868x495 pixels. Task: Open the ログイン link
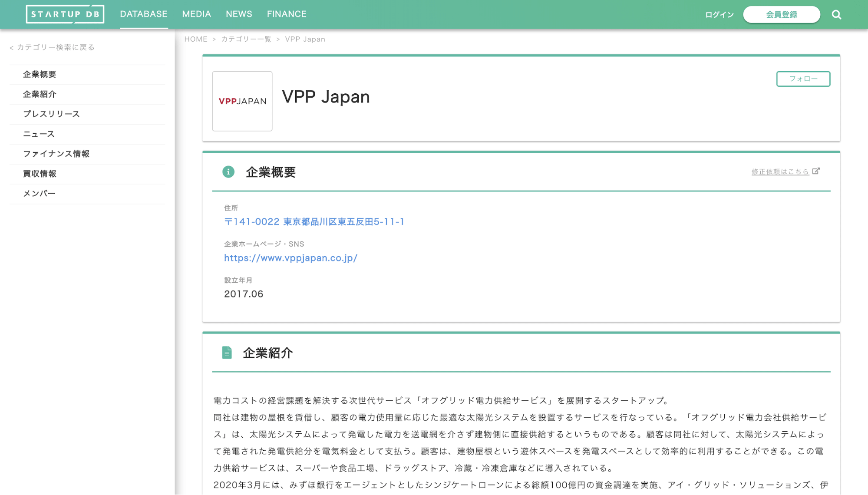pyautogui.click(x=719, y=14)
